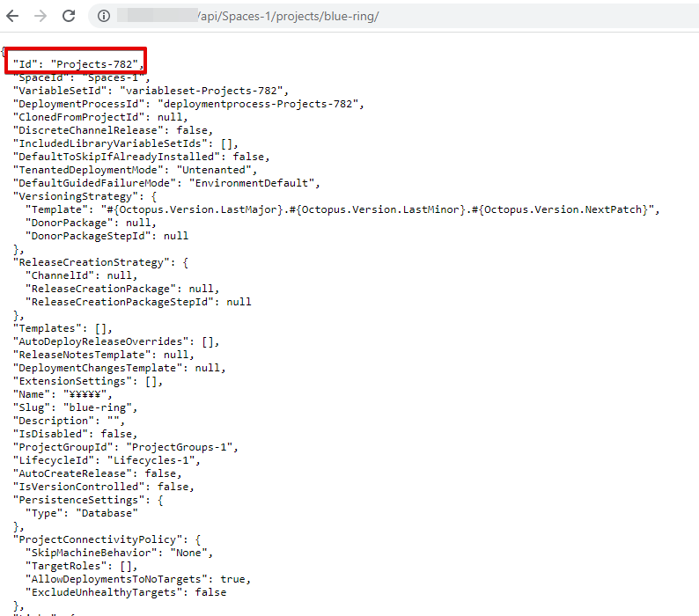Click the "VariableSetId" line text
The image size is (699, 616).
click(151, 91)
